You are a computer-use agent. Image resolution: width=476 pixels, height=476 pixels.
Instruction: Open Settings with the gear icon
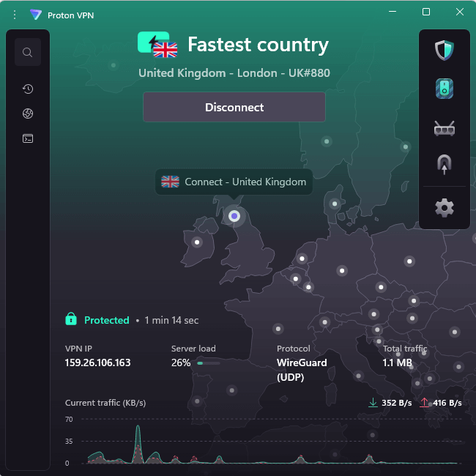[444, 208]
